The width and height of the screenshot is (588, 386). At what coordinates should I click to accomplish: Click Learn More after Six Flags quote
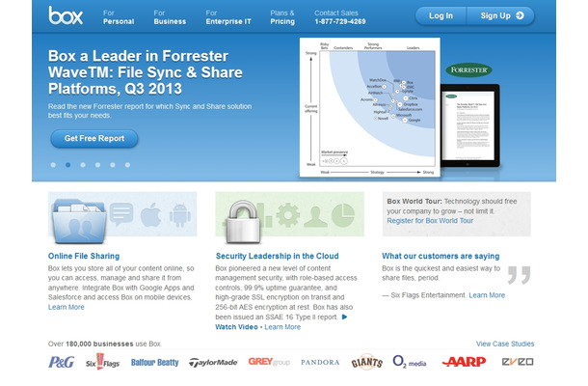click(487, 295)
